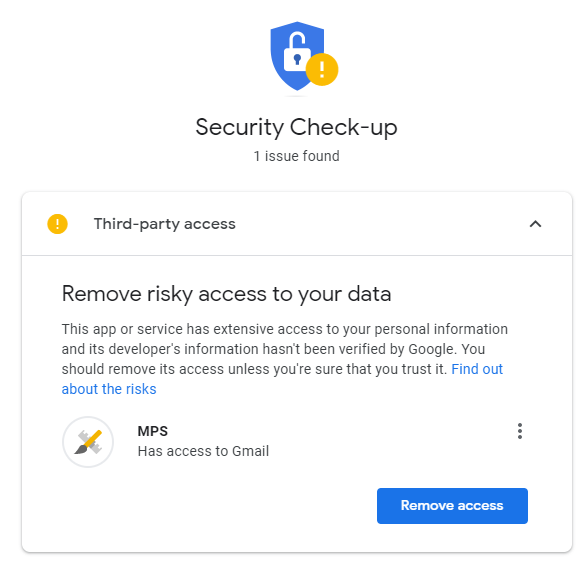Click empty header space between title and chevron

[x=382, y=224]
